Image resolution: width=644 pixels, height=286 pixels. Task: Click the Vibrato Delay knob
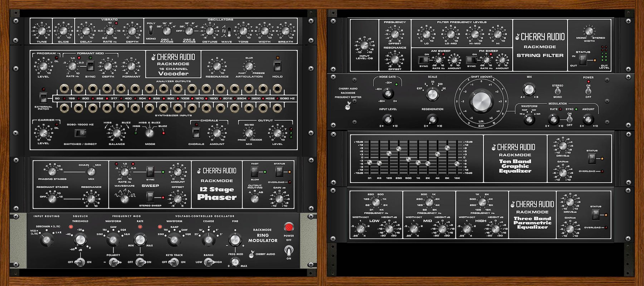tap(86, 31)
